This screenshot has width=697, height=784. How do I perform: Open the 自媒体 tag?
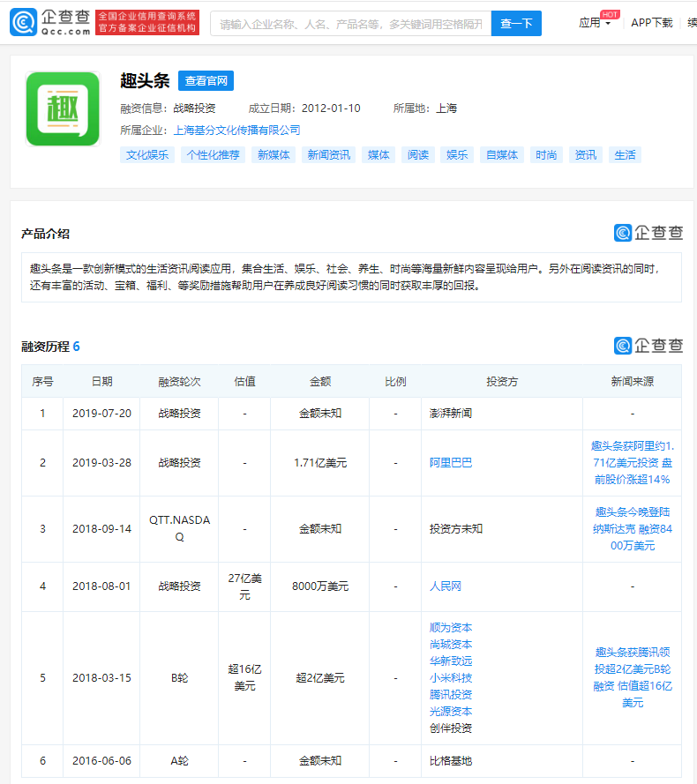[x=502, y=155]
